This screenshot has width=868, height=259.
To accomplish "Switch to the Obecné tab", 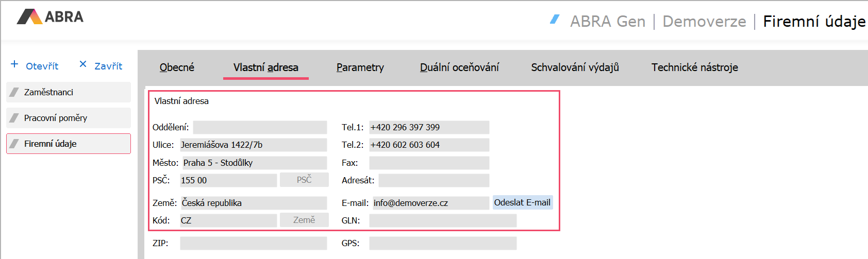I will pos(177,67).
